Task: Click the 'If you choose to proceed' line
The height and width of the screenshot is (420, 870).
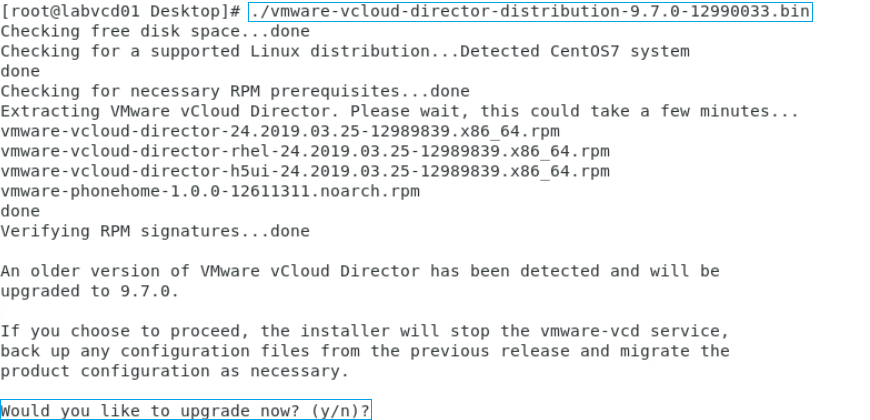Action: point(365,331)
